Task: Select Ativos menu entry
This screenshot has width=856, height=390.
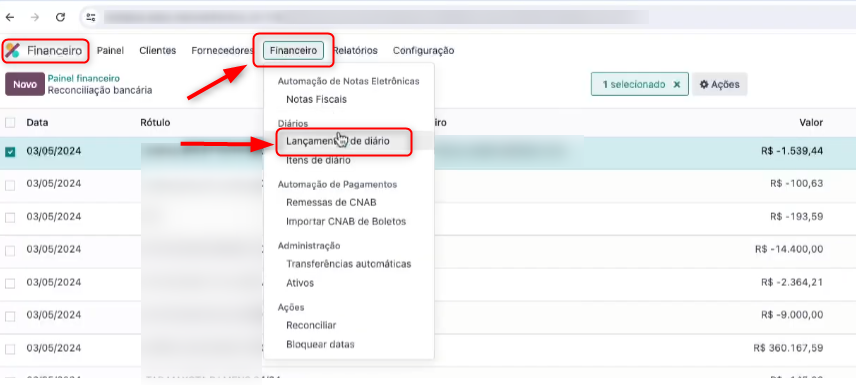Action: point(300,283)
